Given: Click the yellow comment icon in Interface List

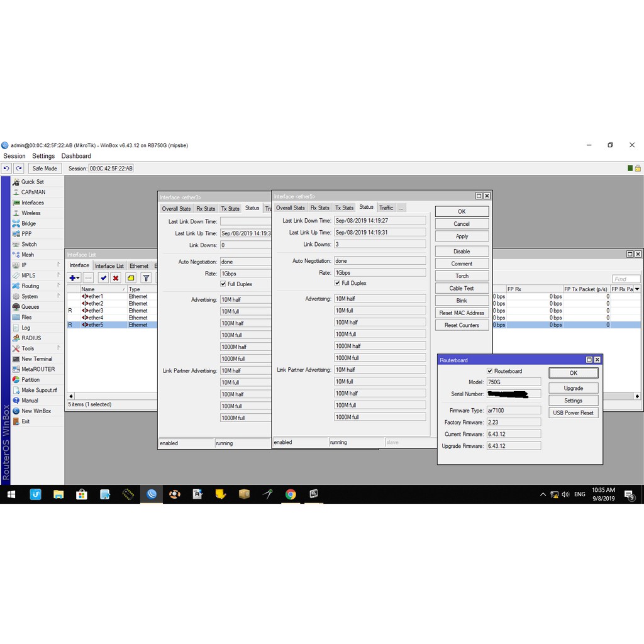Looking at the screenshot, I should click(131, 278).
